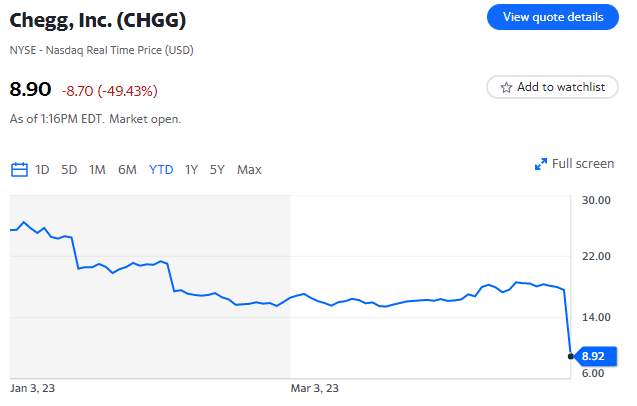Open the calendar date range icon
Screen dimensions: 637x406
19,169
